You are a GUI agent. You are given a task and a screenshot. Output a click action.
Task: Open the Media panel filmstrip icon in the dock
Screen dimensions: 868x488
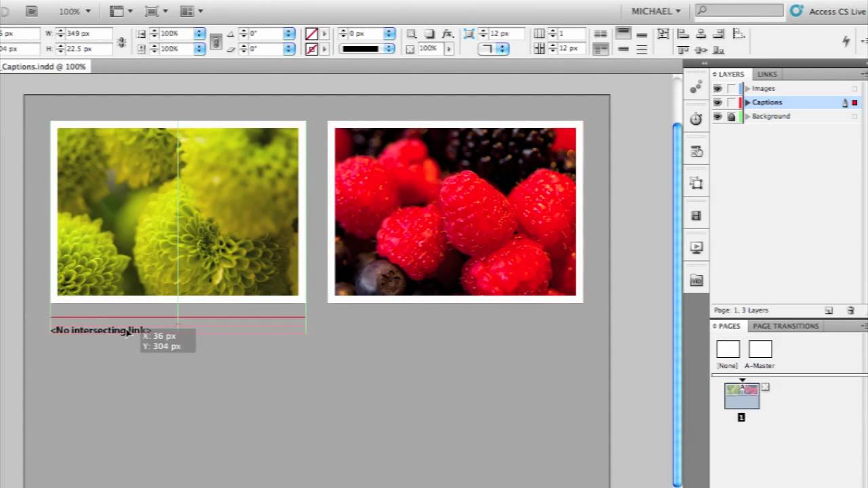coord(696,216)
